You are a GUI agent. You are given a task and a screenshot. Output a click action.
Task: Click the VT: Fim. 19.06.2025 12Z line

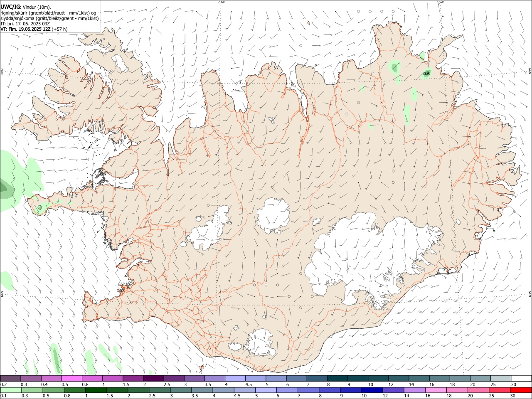tap(34, 29)
